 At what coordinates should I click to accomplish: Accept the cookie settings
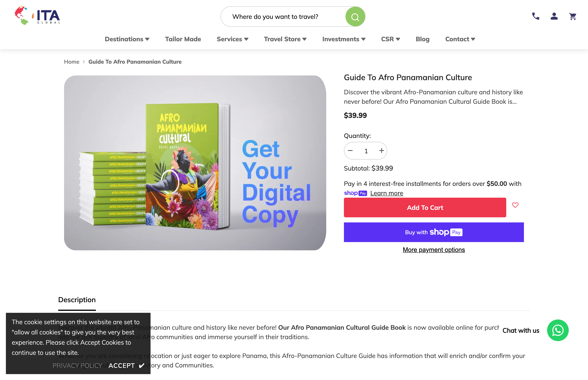click(126, 365)
